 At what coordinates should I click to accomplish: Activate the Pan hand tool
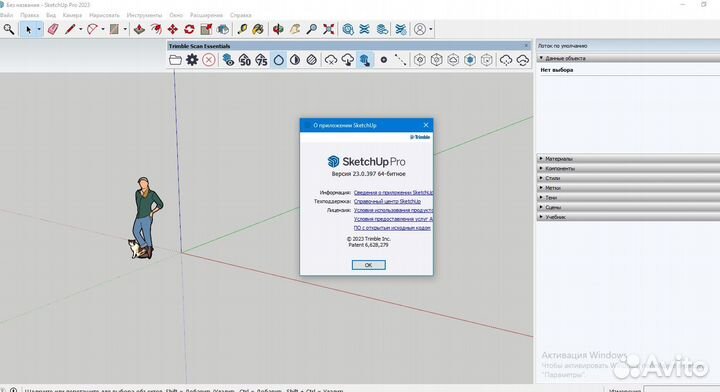295,29
